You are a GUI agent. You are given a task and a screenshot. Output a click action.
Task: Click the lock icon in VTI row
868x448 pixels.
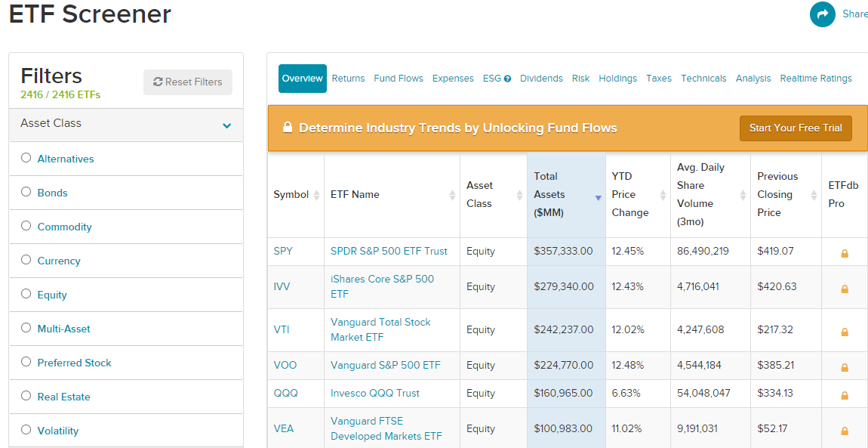(x=845, y=332)
